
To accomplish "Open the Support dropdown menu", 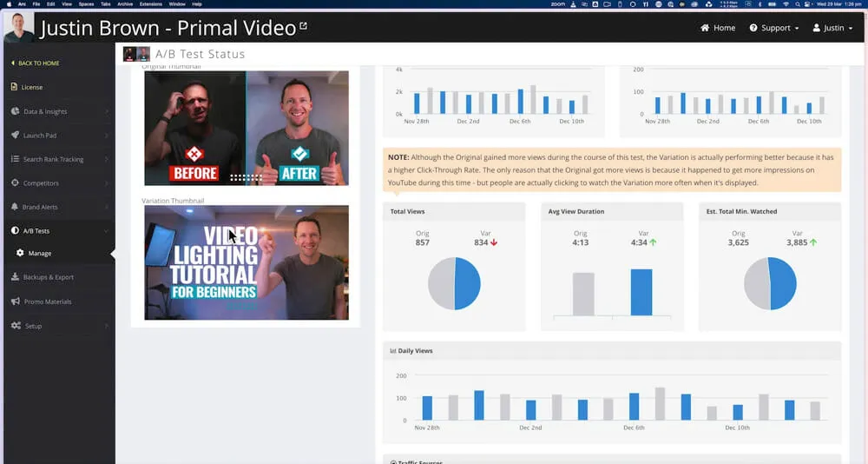I will (x=774, y=28).
